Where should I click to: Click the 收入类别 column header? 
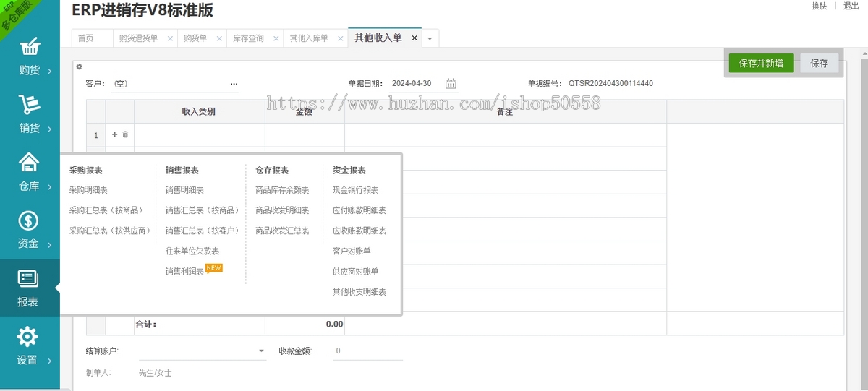pyautogui.click(x=199, y=111)
